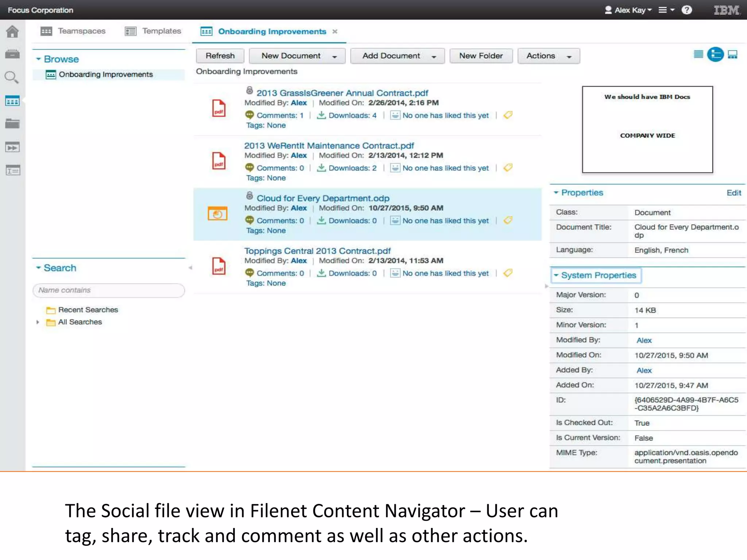
Task: Click PDF icon of WeRentIt Maintenance Contract
Action: (x=219, y=161)
